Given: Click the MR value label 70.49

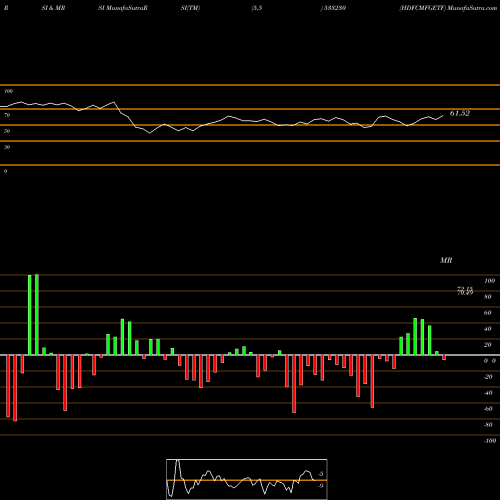Looking at the screenshot, I should [465, 293].
